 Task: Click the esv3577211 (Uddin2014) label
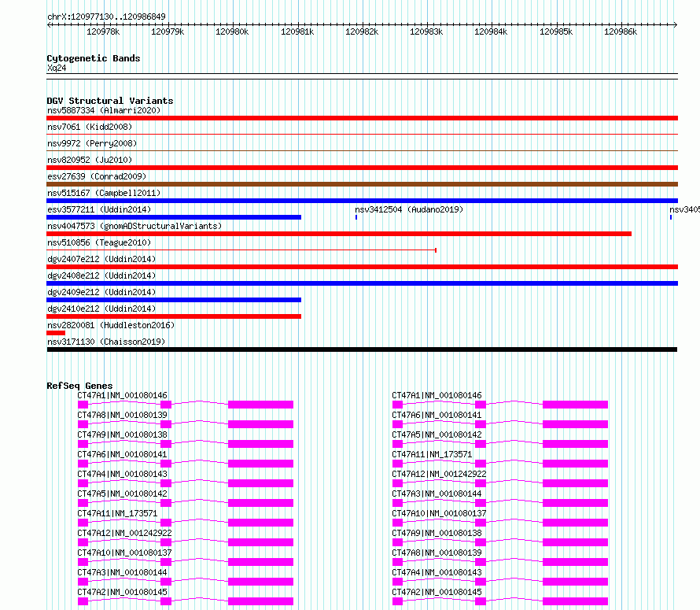pos(99,209)
